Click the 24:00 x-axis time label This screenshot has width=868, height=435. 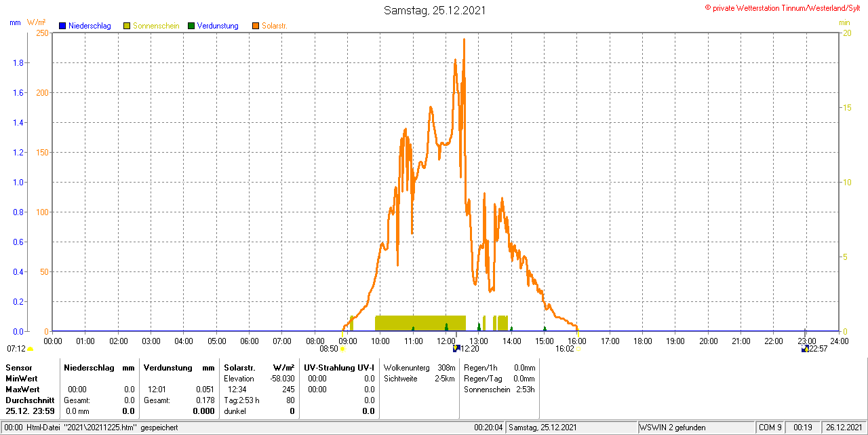coord(840,341)
